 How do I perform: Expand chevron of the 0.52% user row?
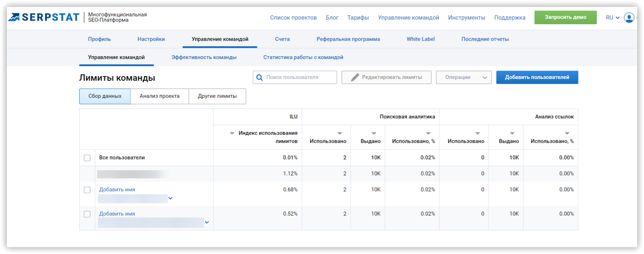(207, 222)
